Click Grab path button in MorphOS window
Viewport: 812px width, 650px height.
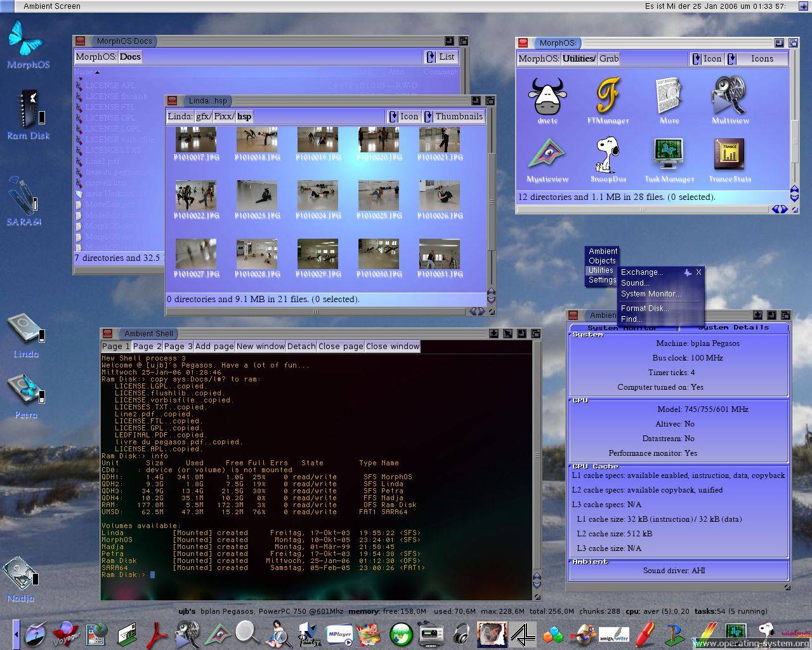coord(609,58)
